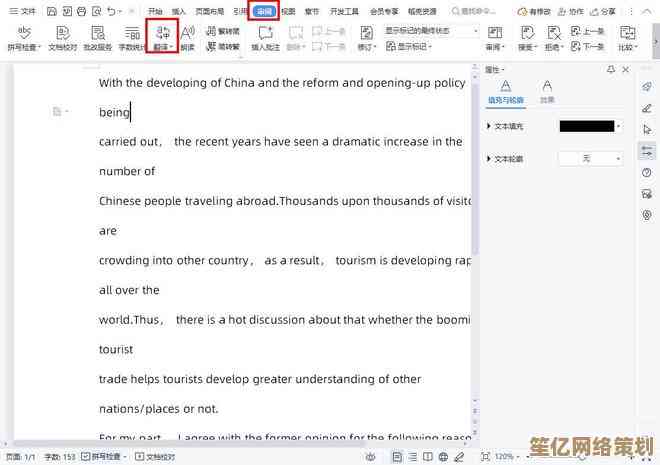Click the 插入批注 insert comment icon
This screenshot has height=465, width=660.
point(265,38)
